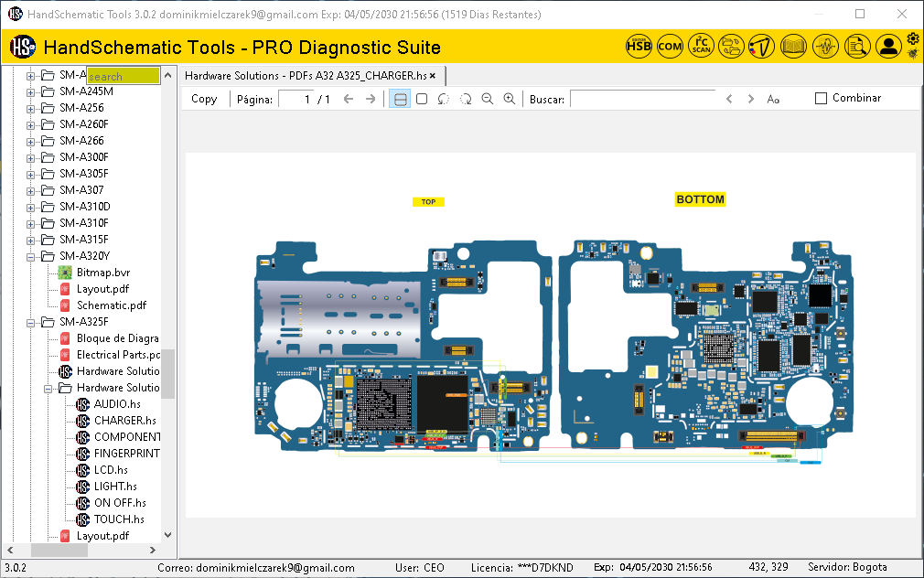The width and height of the screenshot is (924, 578).
Task: Toggle case-sensitive Aa search option
Action: click(x=773, y=100)
